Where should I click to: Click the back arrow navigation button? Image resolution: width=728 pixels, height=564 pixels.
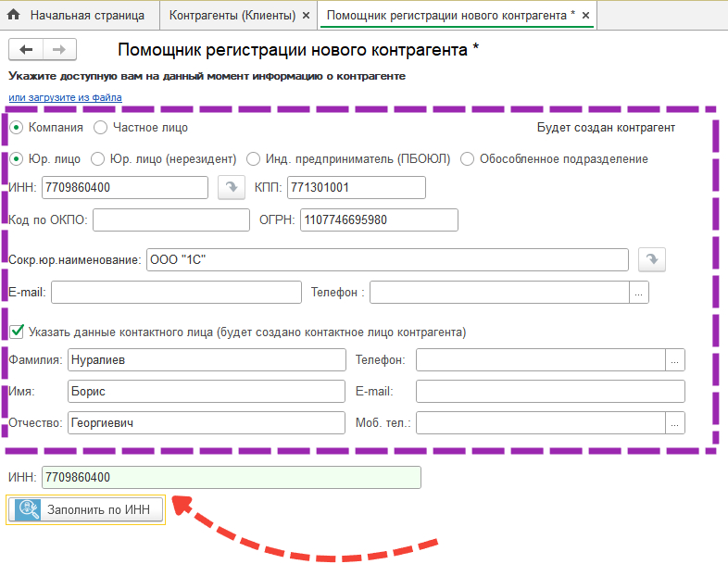point(26,50)
